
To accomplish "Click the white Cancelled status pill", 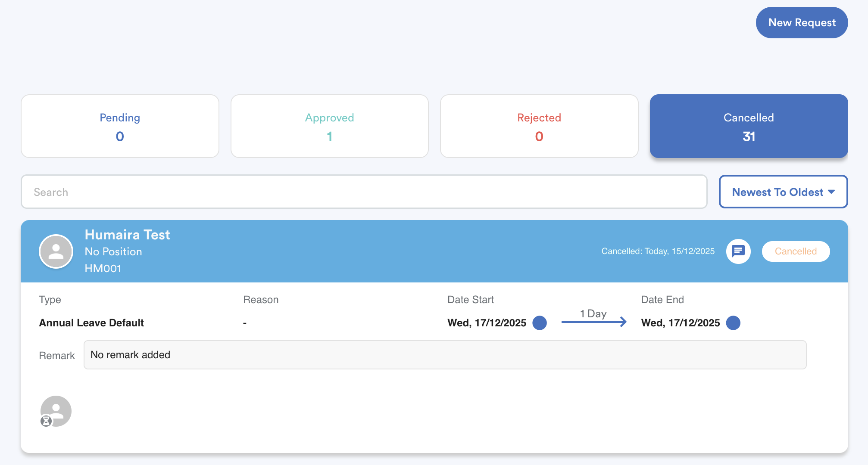I will 795,251.
